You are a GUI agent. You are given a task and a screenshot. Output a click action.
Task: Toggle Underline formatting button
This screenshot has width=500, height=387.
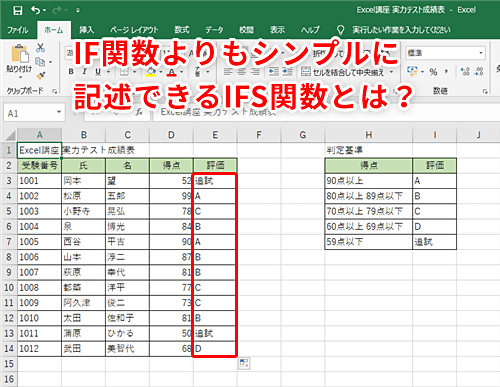pyautogui.click(x=98, y=72)
